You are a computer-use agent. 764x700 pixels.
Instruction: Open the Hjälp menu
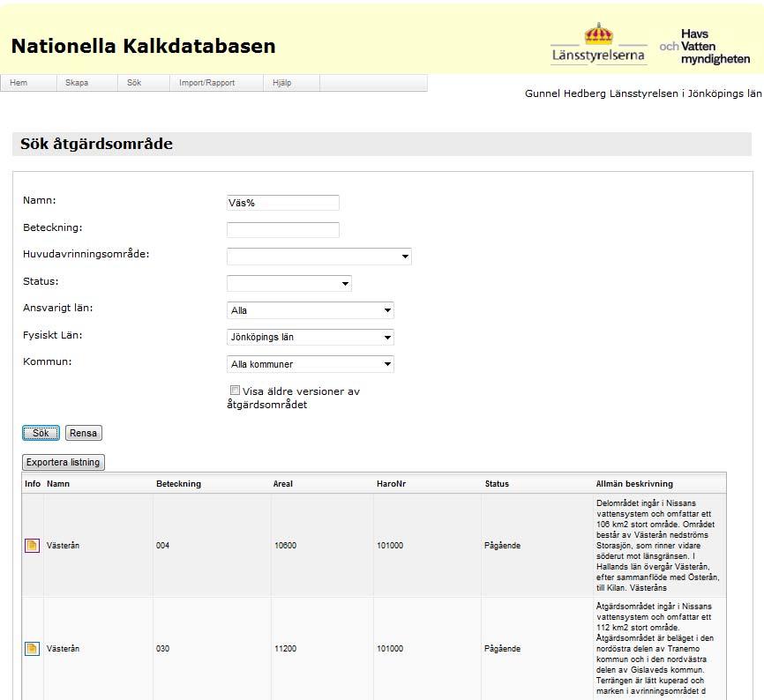(281, 83)
